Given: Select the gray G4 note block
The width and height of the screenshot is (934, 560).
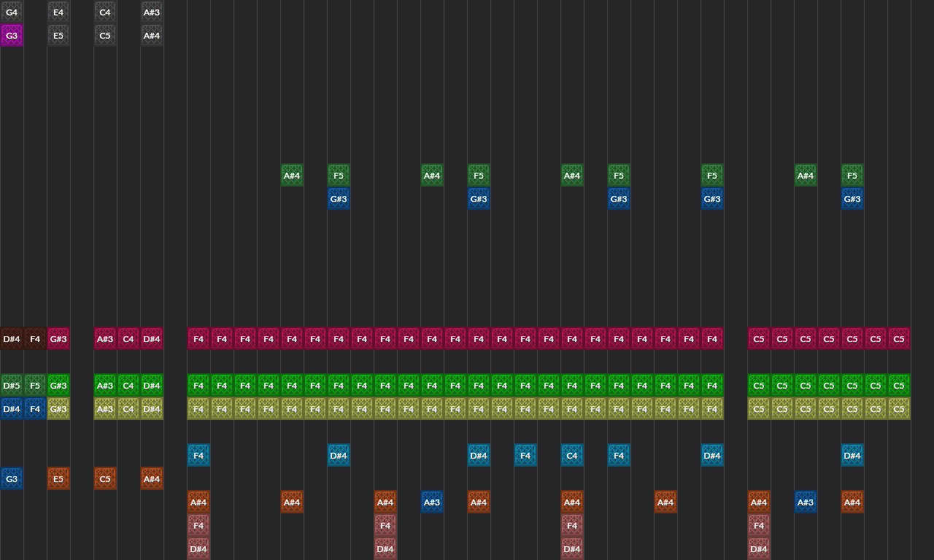Looking at the screenshot, I should point(12,12).
